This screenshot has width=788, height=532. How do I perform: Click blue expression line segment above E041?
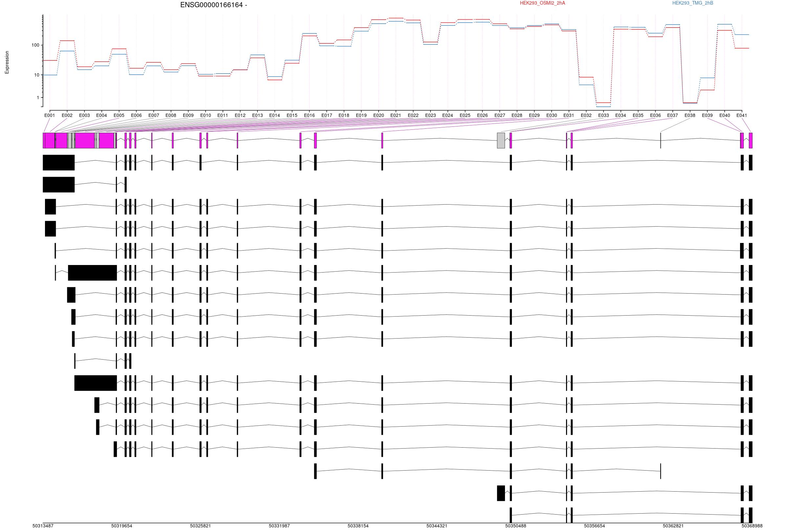pos(742,34)
